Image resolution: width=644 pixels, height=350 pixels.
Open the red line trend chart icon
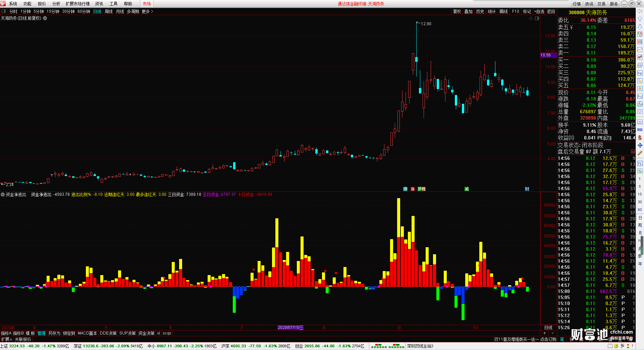point(640,49)
